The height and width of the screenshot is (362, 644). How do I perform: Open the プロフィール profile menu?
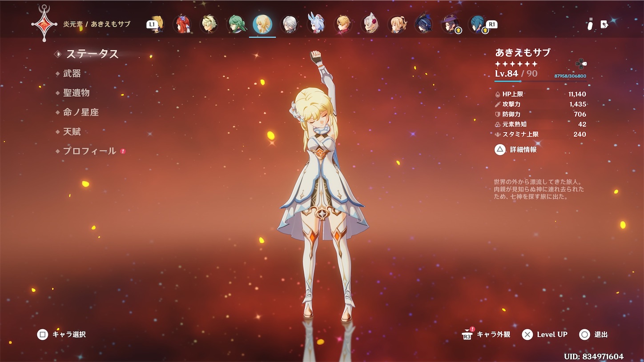pos(90,151)
